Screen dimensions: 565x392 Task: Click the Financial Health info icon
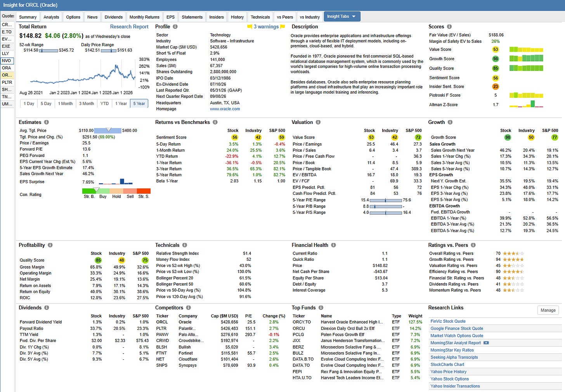point(333,245)
